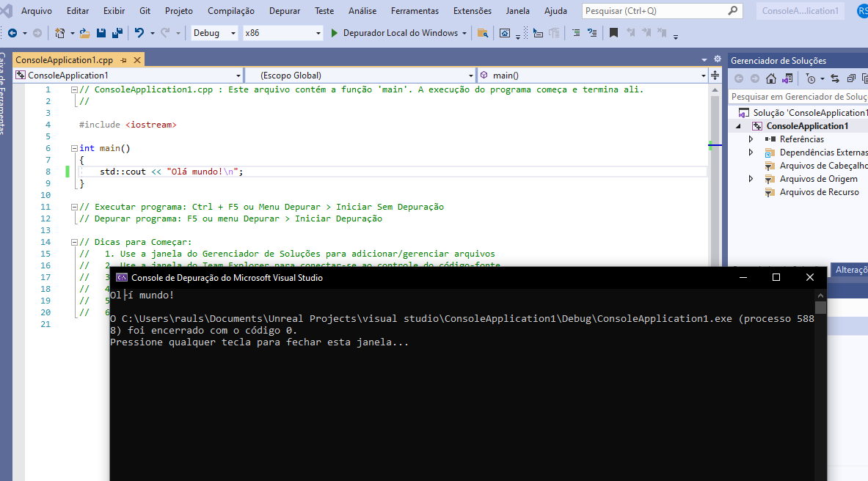Image resolution: width=868 pixels, height=481 pixels.
Task: Click the #include <iostream> line
Action: pos(128,125)
